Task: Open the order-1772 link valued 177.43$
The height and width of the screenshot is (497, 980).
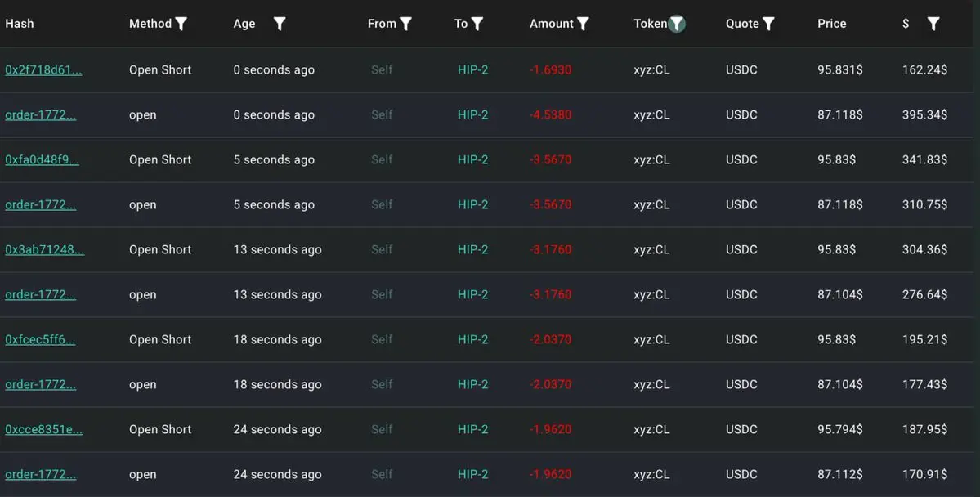Action: coord(41,385)
